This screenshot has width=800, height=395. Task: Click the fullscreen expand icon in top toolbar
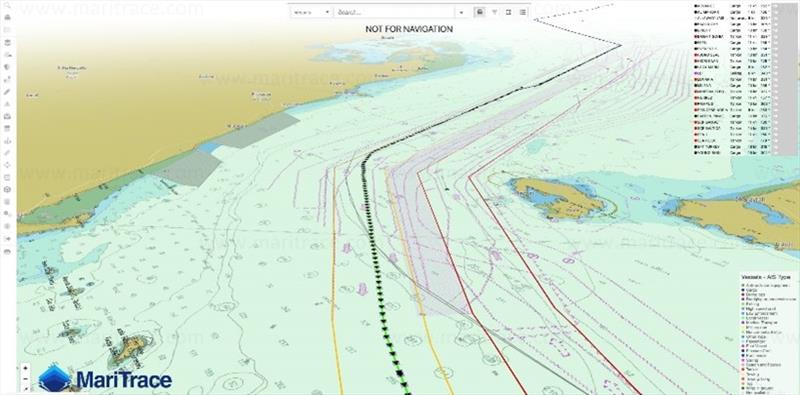pyautogui.click(x=509, y=12)
